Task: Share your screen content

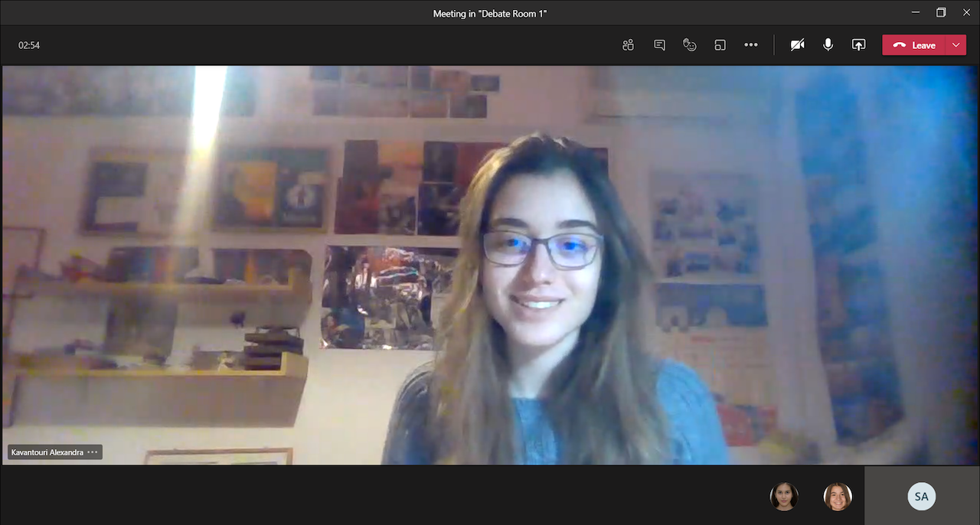Action: point(858,45)
